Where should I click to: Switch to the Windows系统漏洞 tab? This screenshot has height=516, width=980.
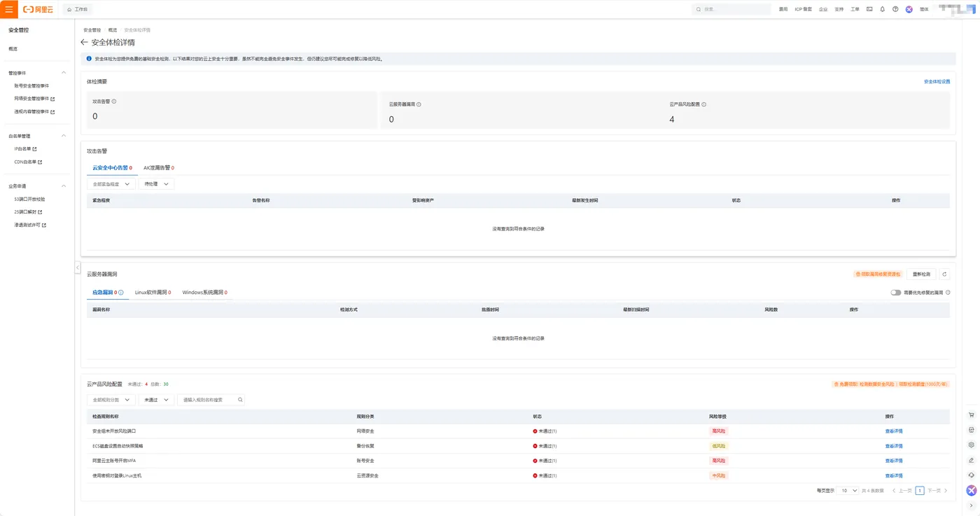[x=204, y=293]
